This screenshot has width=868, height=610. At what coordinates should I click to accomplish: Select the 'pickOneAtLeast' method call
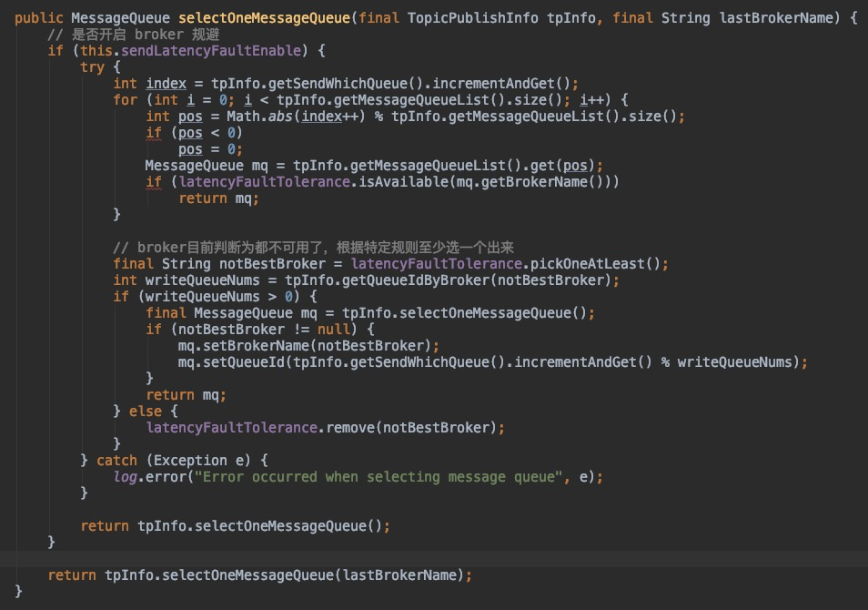[x=588, y=264]
